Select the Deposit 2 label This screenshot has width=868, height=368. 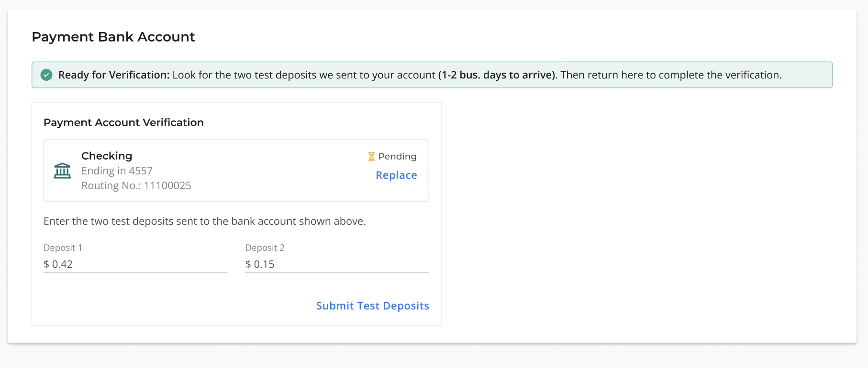[x=265, y=248]
